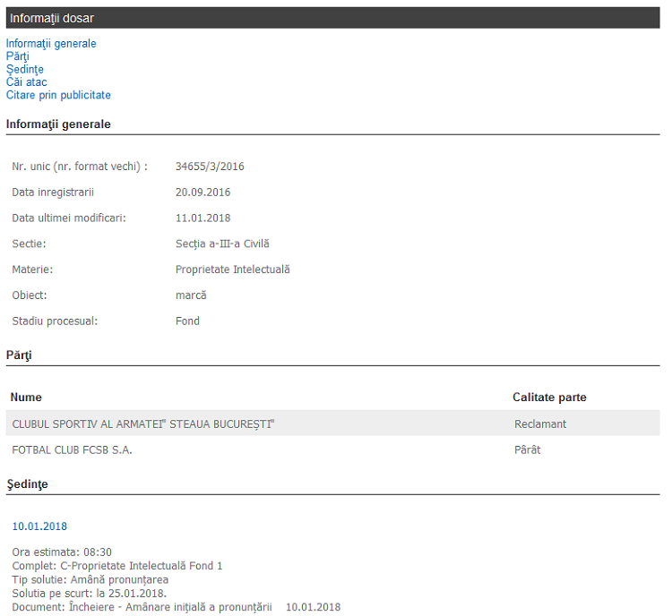Click the Calitate parte column header

click(x=549, y=398)
